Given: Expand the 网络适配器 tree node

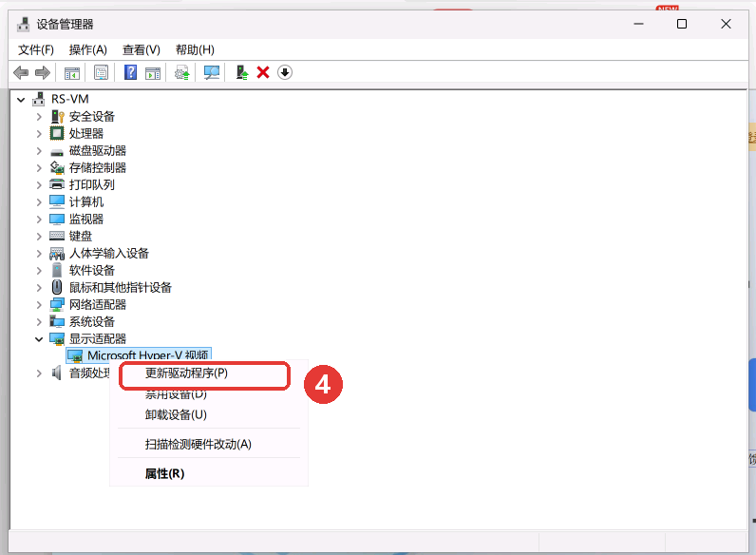Looking at the screenshot, I should click(x=39, y=305).
